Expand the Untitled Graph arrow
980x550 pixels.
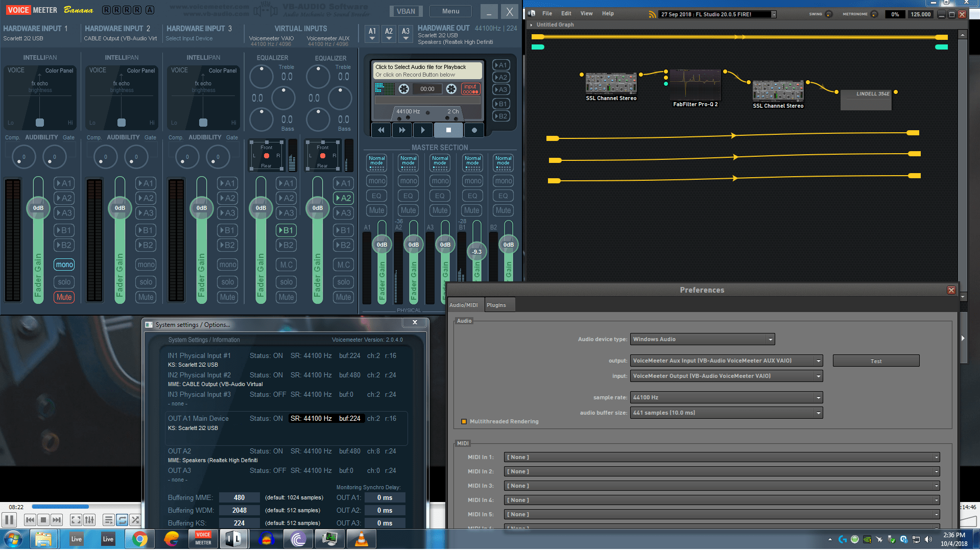tap(532, 25)
